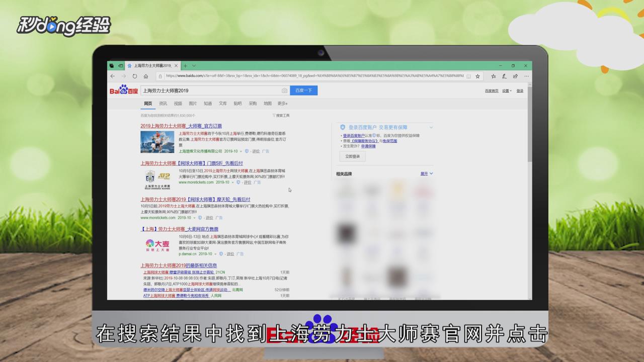Switch to the 图片 tab
The image size is (644, 362).
(193, 104)
